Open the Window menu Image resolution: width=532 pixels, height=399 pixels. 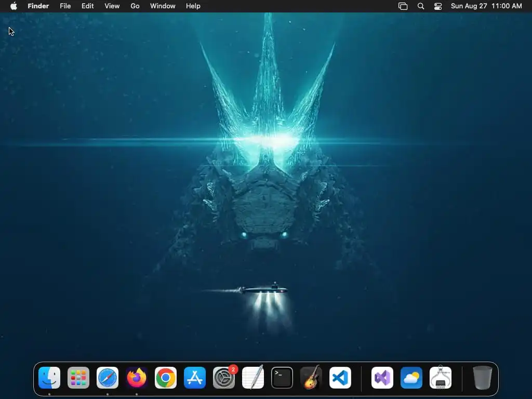point(163,6)
